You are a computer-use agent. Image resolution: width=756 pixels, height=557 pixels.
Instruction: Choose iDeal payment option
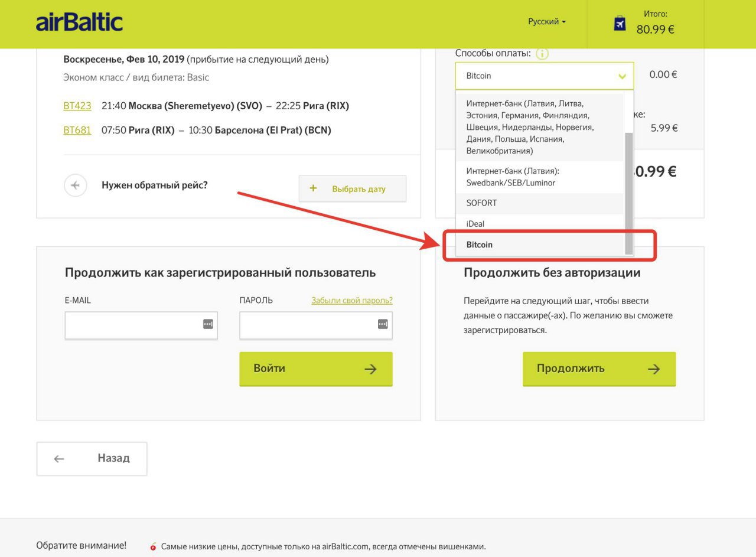click(539, 224)
